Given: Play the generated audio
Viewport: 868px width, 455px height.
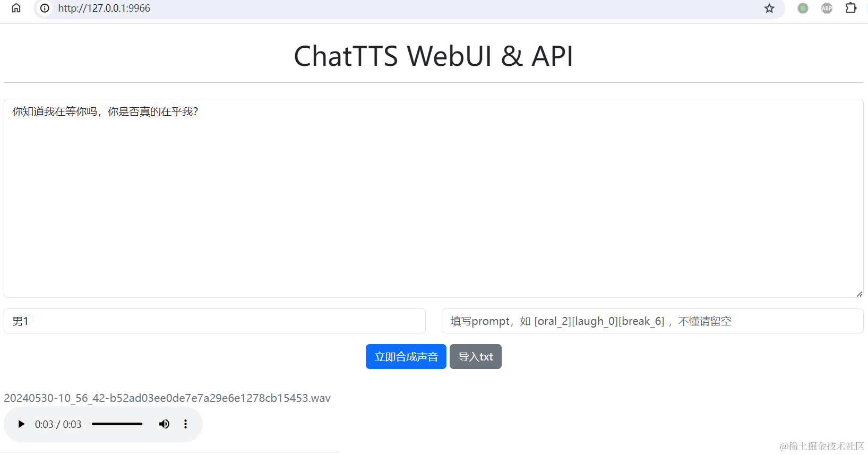Looking at the screenshot, I should click(x=21, y=424).
